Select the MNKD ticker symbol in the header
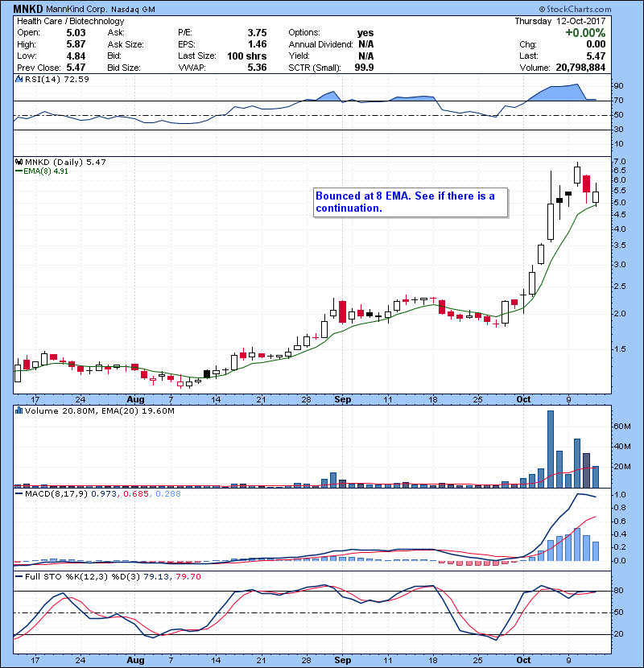The height and width of the screenshot is (668, 644). [x=27, y=9]
